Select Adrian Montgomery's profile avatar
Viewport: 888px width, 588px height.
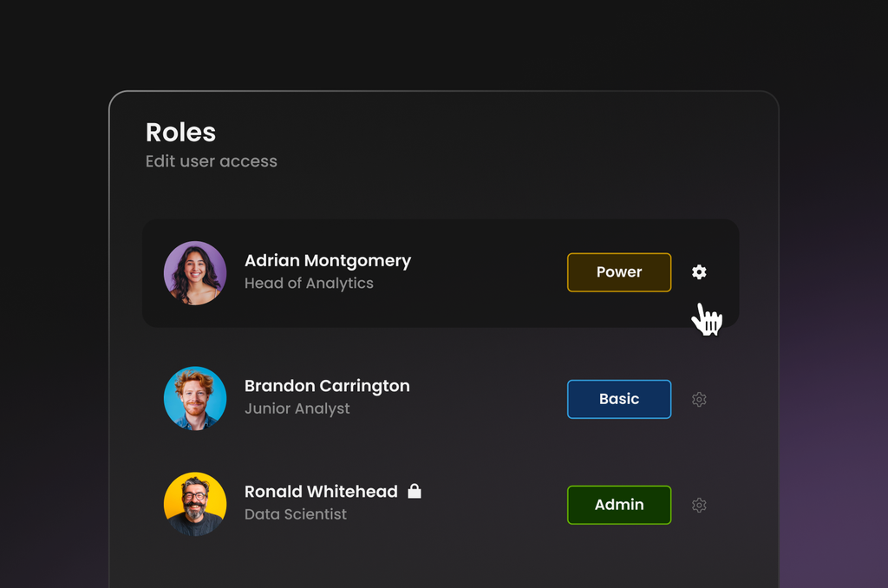click(195, 273)
